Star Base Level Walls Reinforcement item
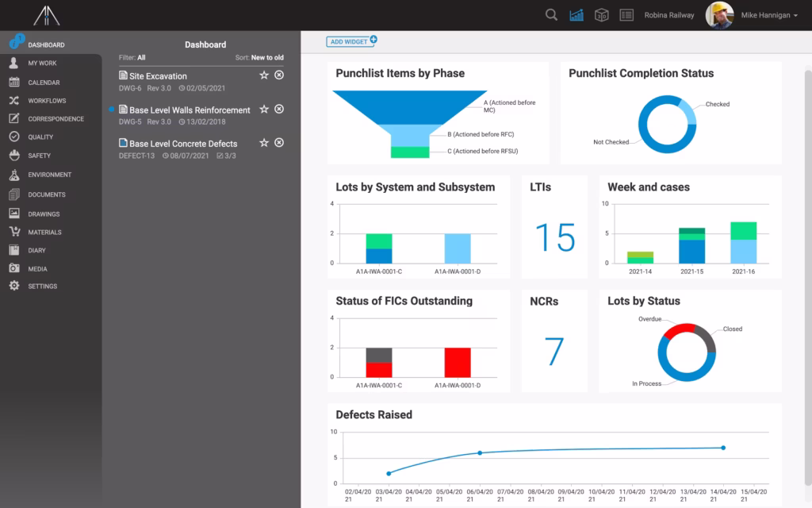The image size is (812, 508). [x=264, y=110]
